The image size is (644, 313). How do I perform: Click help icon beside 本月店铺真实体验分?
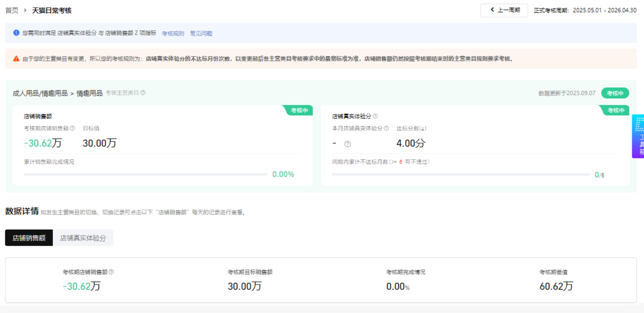[x=386, y=128]
